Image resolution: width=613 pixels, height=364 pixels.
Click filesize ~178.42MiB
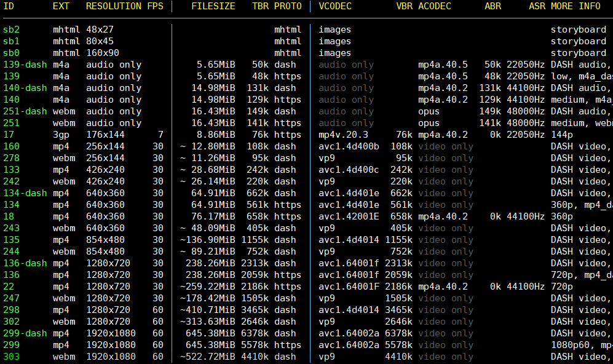coord(208,299)
